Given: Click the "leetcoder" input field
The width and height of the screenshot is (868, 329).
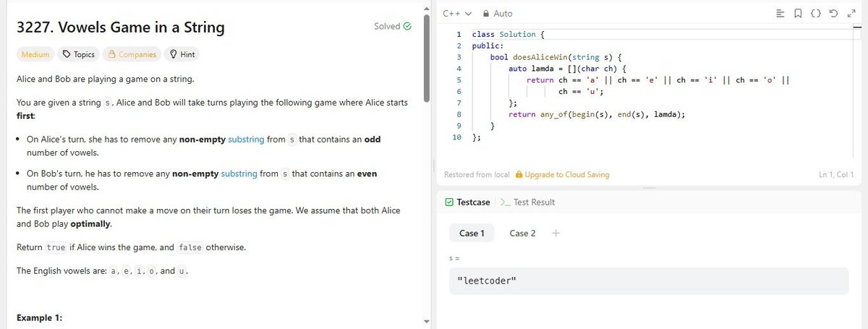Looking at the screenshot, I should 649,281.
